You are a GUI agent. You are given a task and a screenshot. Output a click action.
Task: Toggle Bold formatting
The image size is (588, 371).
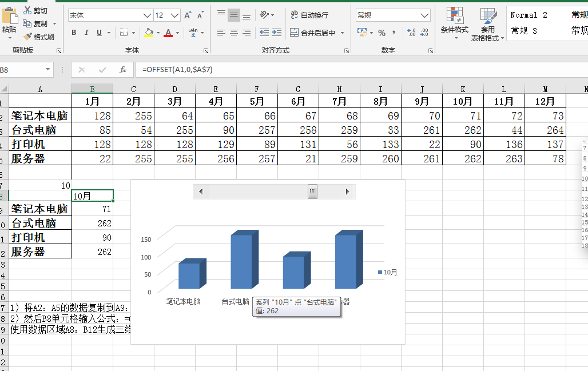[74, 33]
